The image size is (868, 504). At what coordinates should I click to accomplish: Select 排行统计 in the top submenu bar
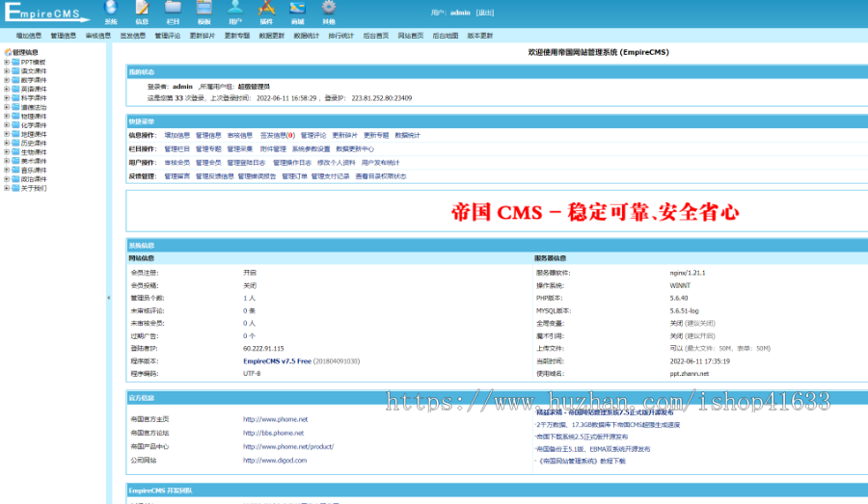pyautogui.click(x=341, y=36)
